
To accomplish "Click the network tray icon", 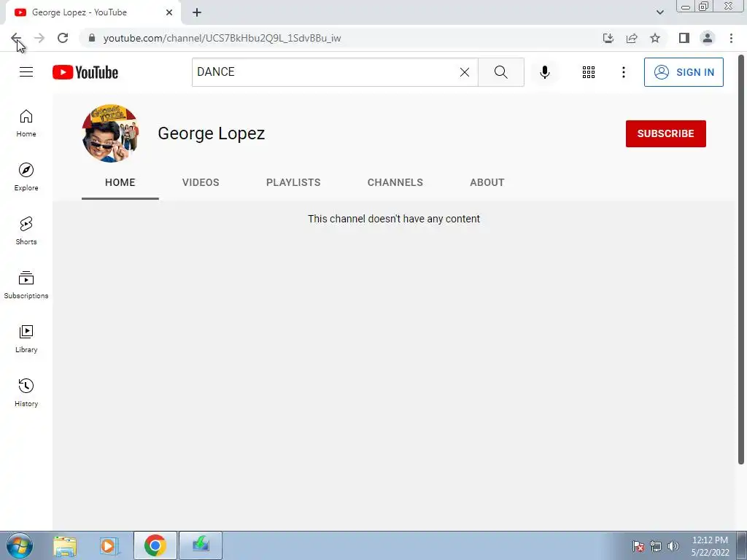I will pos(656,546).
